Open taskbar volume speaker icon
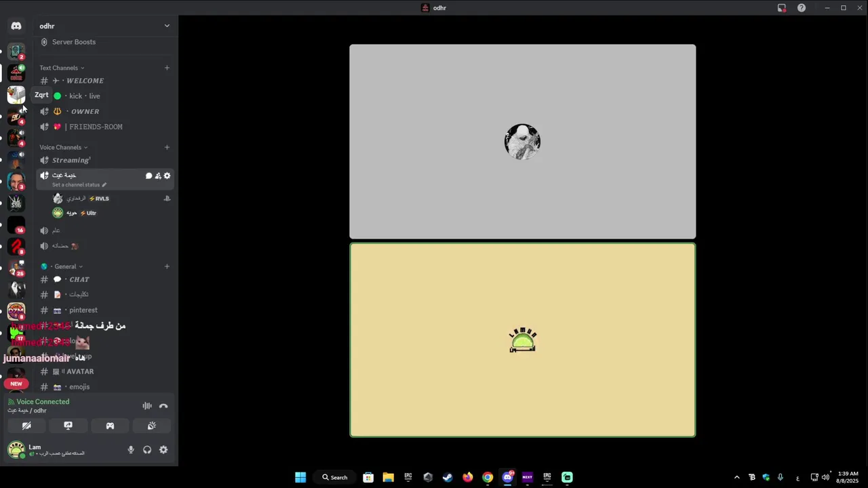The image size is (868, 488). [825, 477]
